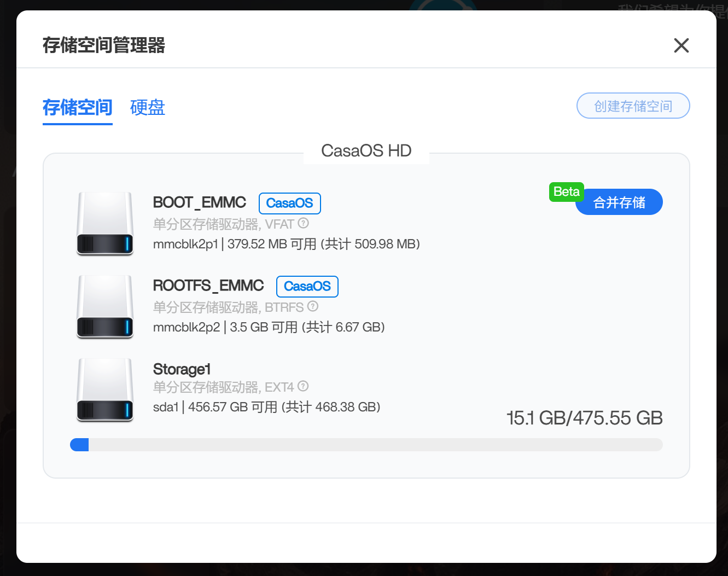Click the green Beta badge
This screenshot has height=576, width=728.
coord(566,191)
